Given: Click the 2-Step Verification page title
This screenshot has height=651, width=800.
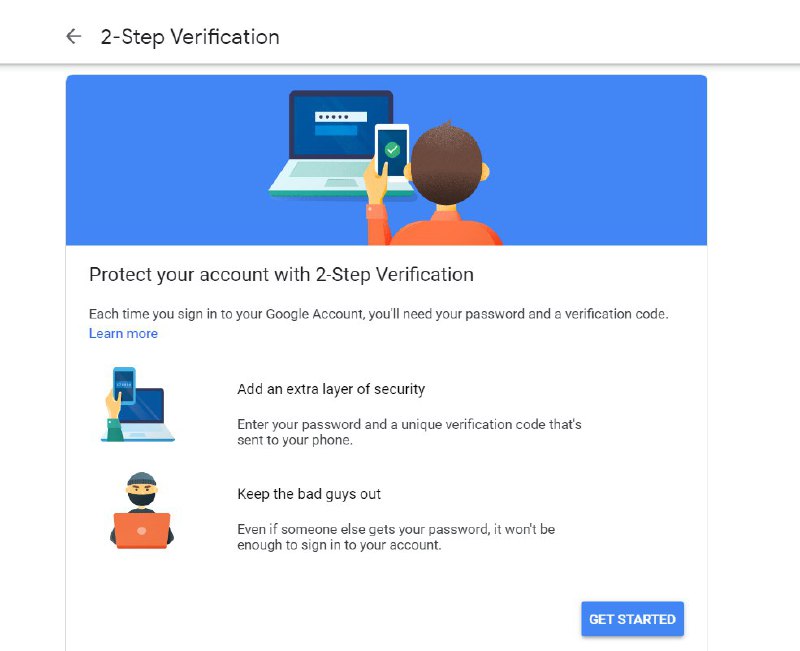Looking at the screenshot, I should (190, 37).
